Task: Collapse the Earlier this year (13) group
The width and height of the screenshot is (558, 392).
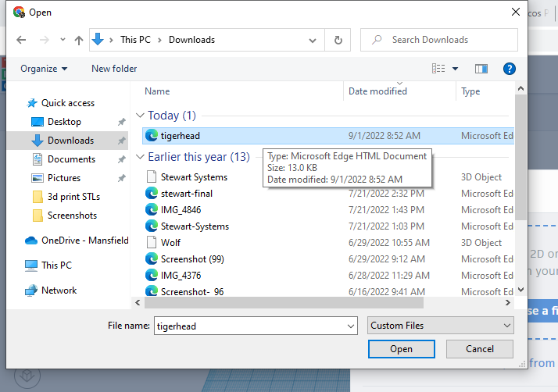Action: point(140,157)
